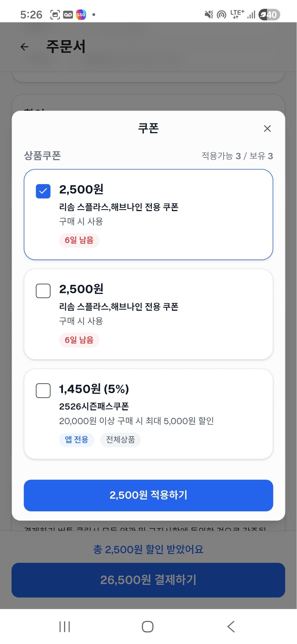Tap the back arrow next to 주문서
Screen dimensions: 297x644
click(x=24, y=47)
